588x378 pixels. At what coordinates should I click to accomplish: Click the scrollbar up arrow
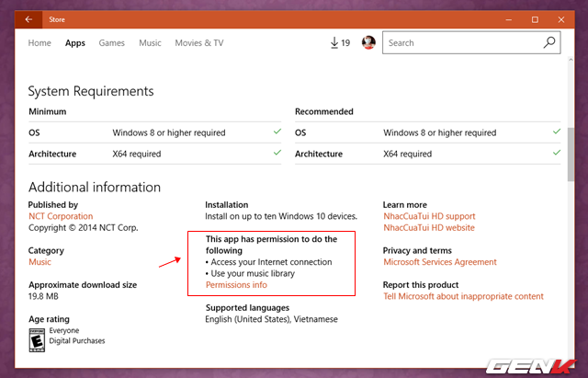click(571, 59)
